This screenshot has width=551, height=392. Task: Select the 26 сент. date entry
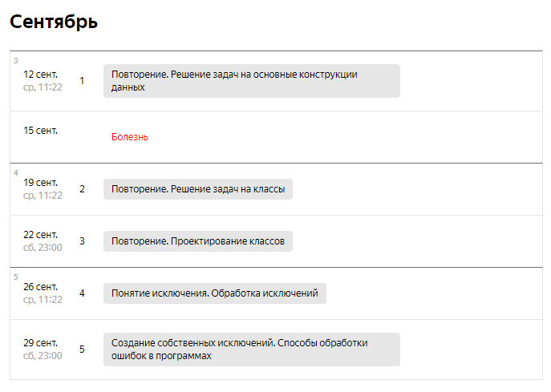tap(43, 293)
